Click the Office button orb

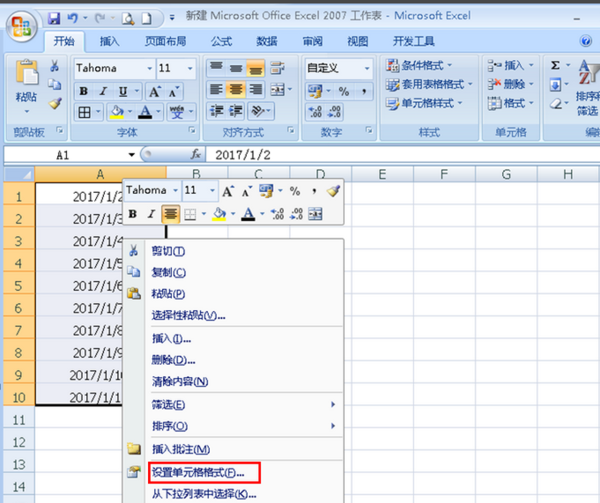[x=21, y=26]
